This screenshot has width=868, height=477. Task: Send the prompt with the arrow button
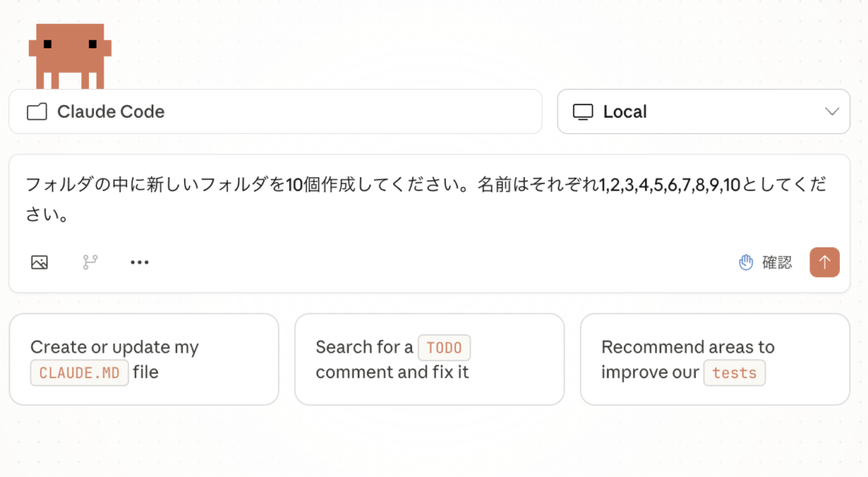point(824,263)
